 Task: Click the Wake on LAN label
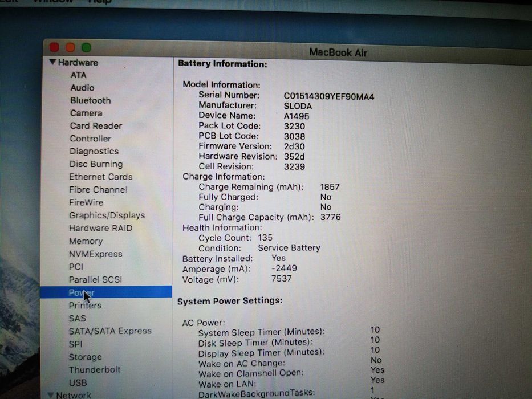pos(227,384)
